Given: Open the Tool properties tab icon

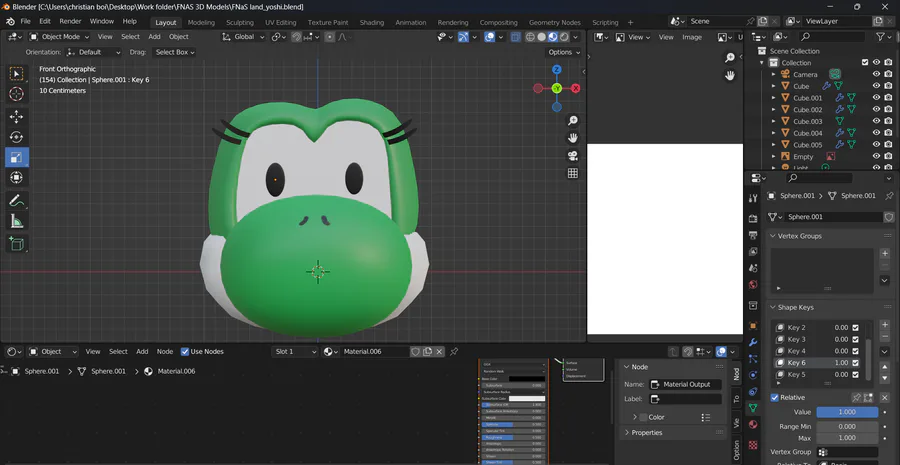Looking at the screenshot, I should click(x=753, y=198).
